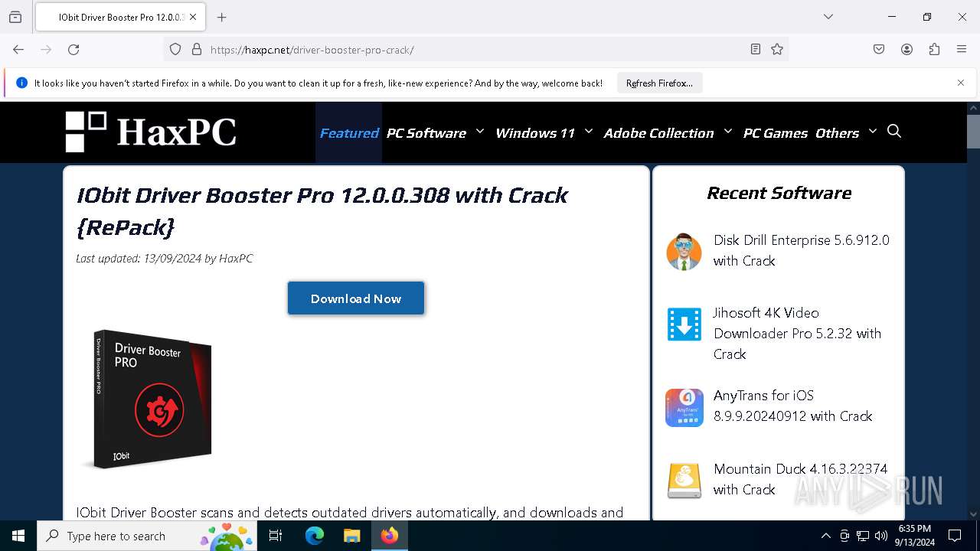Open the Firefox application menu
This screenshot has width=980, height=551.
click(x=962, y=50)
